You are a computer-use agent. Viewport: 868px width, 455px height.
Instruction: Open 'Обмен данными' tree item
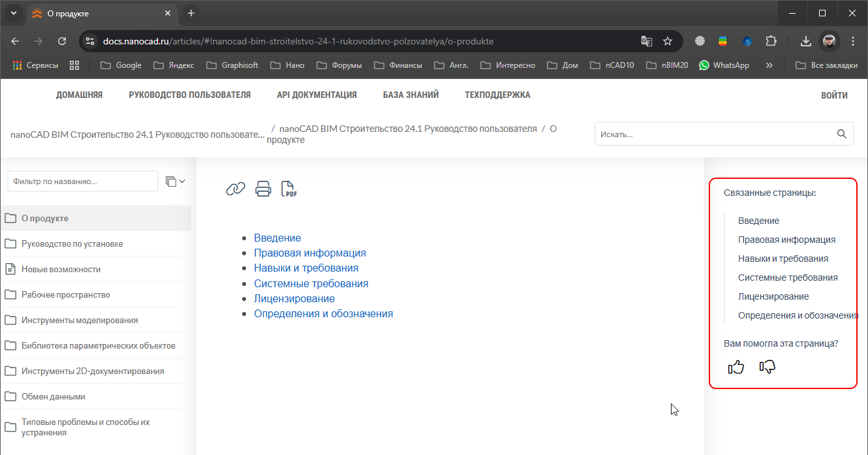tap(95, 396)
